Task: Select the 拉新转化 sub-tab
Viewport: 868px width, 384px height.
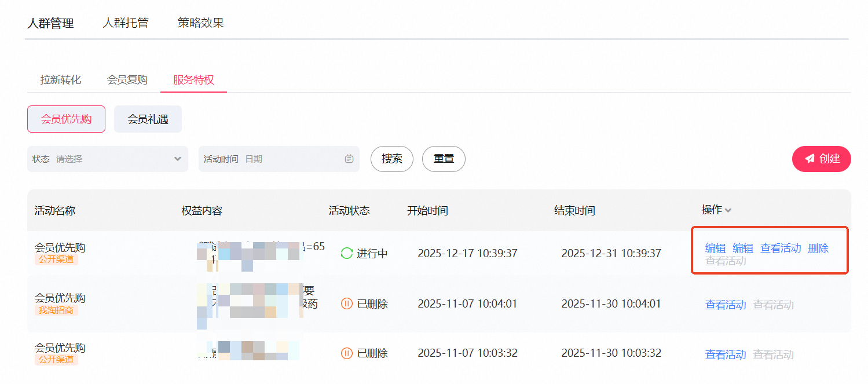Action: [61, 80]
